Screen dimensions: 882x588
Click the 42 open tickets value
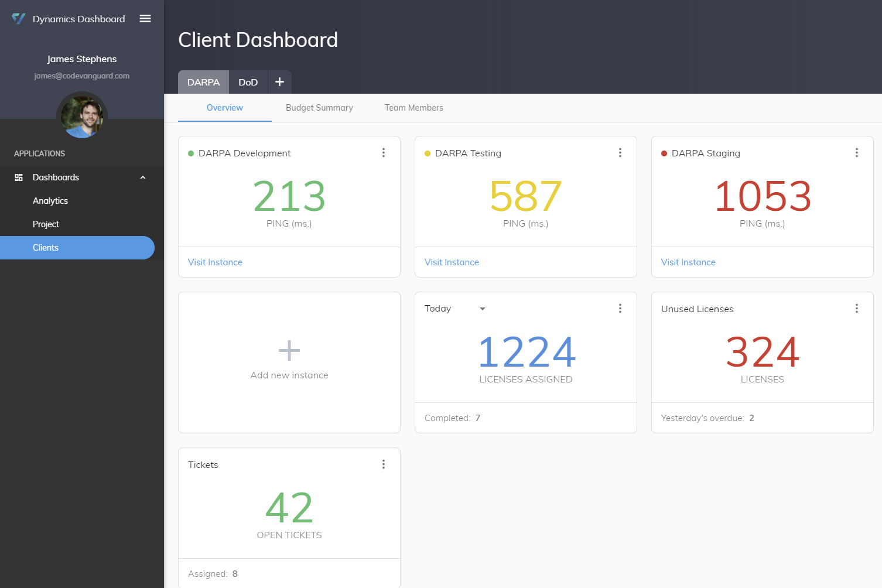(x=289, y=508)
